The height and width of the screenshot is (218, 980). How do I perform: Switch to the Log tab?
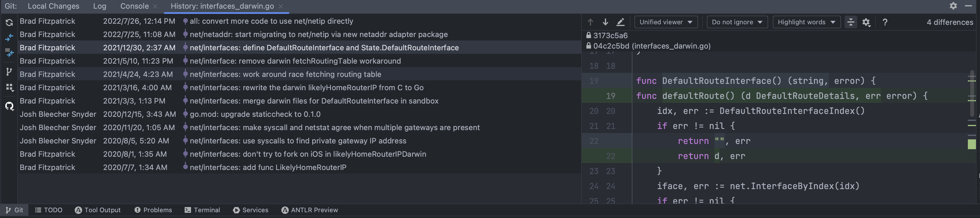click(100, 6)
